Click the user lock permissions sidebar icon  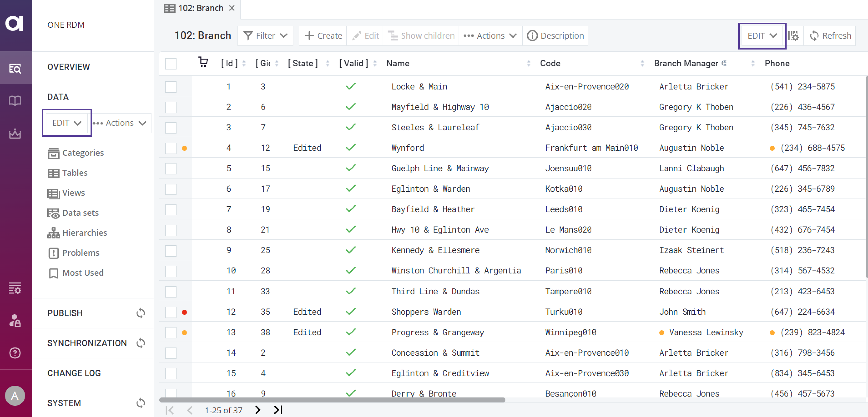pos(15,320)
